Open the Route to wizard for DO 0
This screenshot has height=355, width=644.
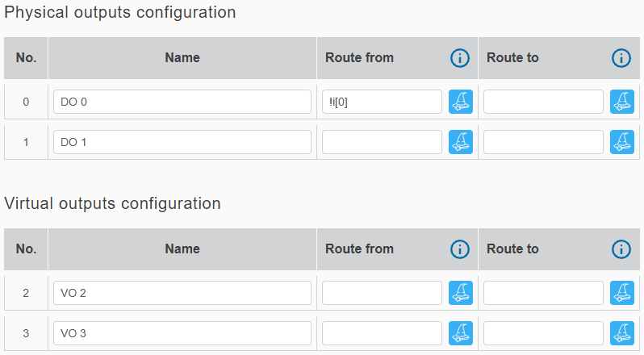tap(621, 102)
